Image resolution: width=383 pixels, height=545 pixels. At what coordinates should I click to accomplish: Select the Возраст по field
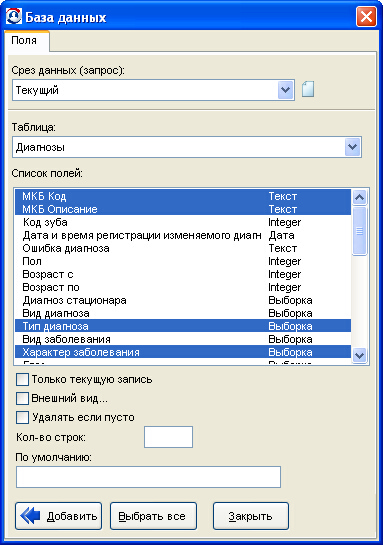183,287
